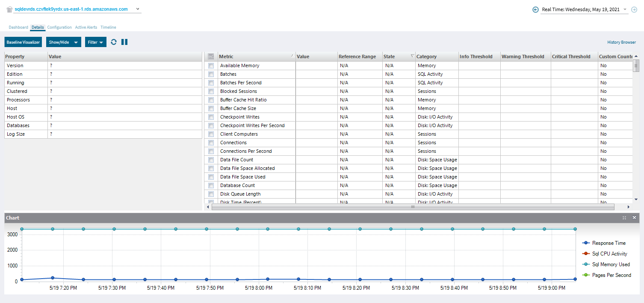Close the Chart panel
Screen dimensions: 644x303
635,218
